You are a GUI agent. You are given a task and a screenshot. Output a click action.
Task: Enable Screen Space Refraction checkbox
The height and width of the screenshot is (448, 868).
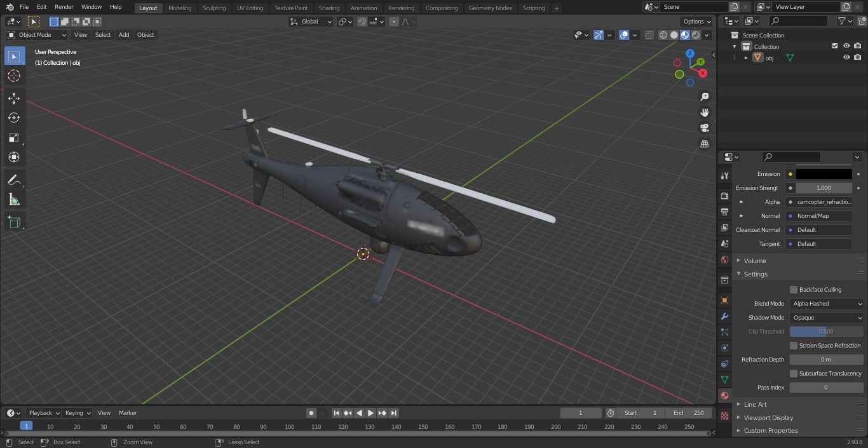794,346
